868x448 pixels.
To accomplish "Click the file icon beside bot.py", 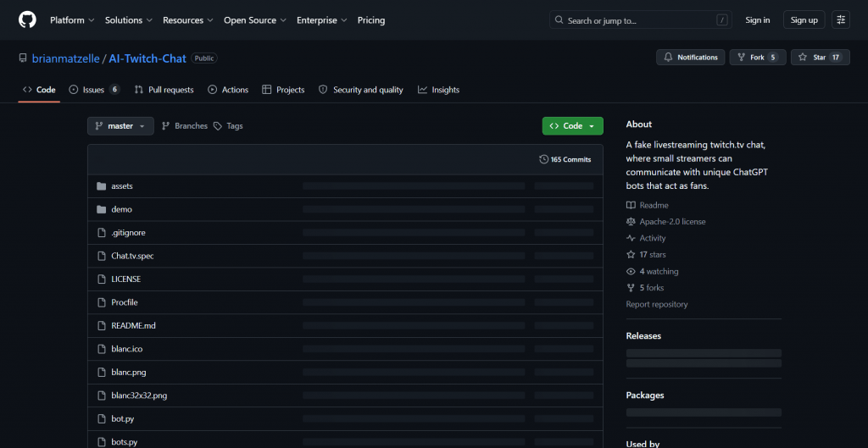I will tap(102, 418).
